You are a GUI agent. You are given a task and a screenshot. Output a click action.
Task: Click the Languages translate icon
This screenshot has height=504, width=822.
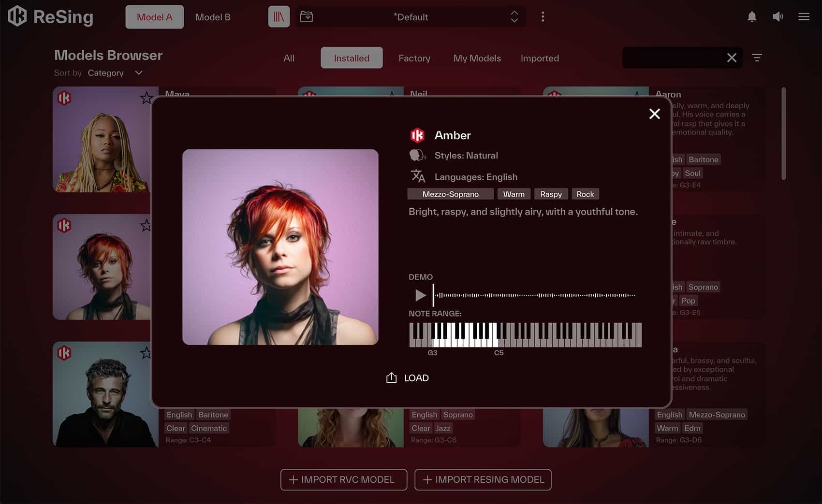[417, 176]
